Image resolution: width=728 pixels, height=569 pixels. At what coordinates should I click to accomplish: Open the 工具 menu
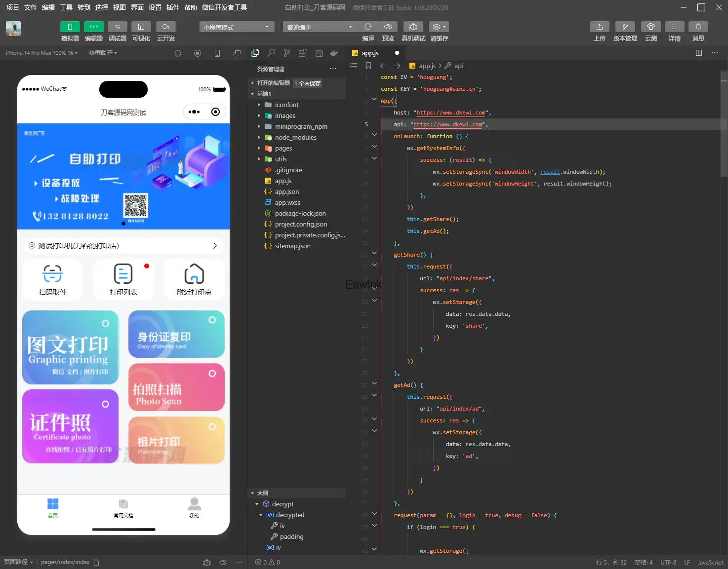click(66, 7)
